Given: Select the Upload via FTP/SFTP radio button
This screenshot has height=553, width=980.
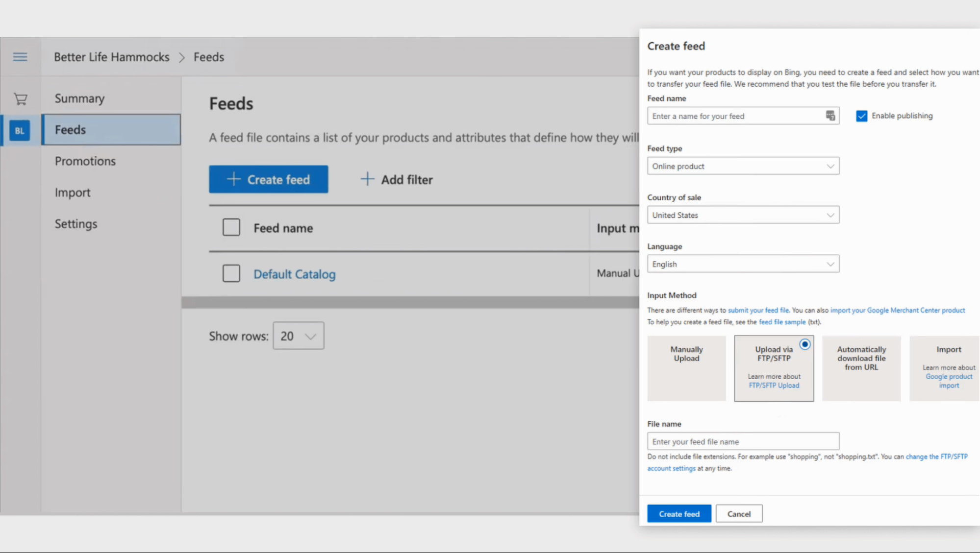Looking at the screenshot, I should (805, 344).
